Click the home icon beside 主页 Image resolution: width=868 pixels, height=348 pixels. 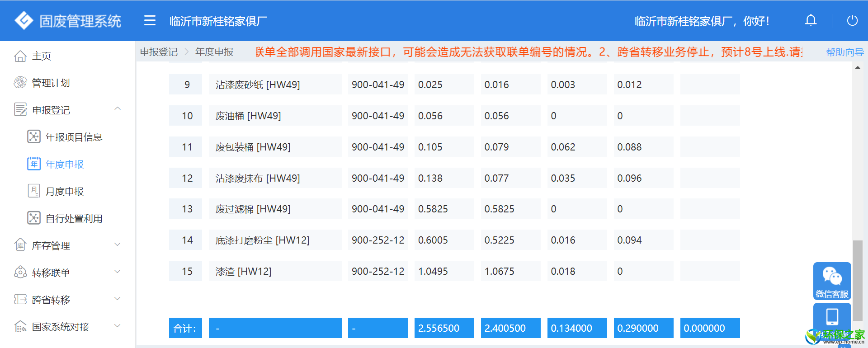[20, 56]
